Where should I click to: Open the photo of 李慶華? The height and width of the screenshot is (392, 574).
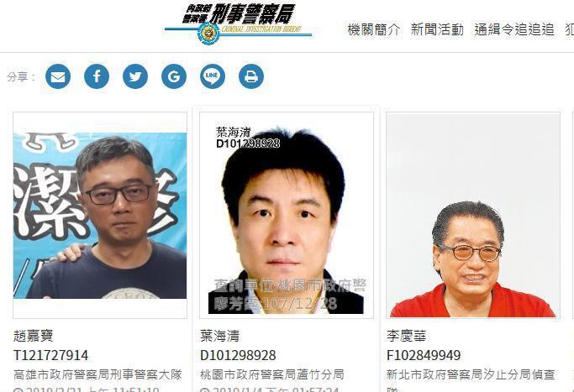(473, 216)
